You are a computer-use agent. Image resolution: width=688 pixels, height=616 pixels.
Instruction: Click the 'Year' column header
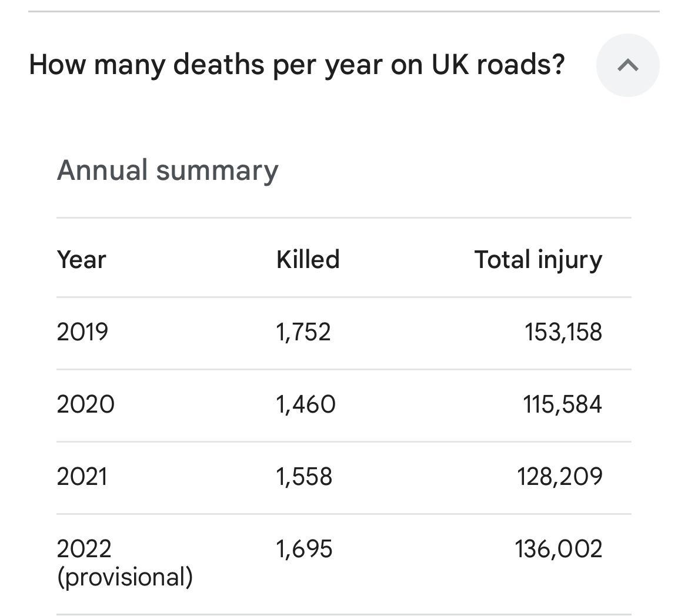click(x=82, y=259)
